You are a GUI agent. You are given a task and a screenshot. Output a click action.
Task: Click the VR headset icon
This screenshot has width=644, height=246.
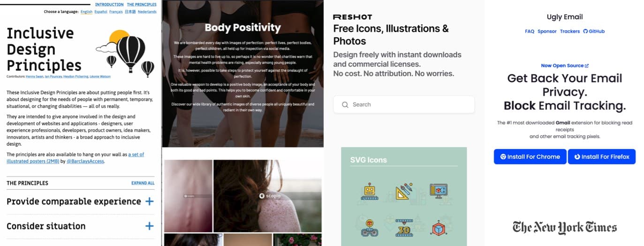(x=370, y=227)
